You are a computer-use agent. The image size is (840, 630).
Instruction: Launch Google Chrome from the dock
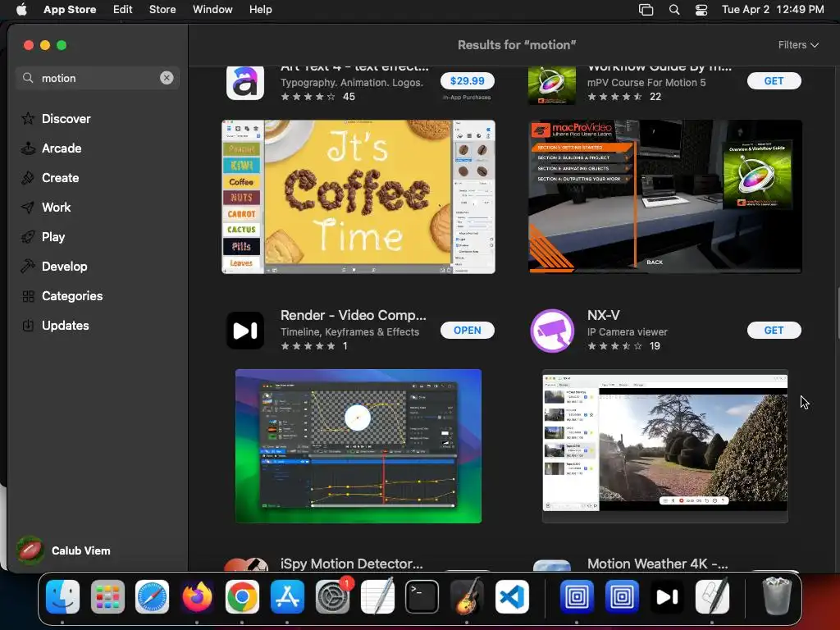tap(242, 596)
